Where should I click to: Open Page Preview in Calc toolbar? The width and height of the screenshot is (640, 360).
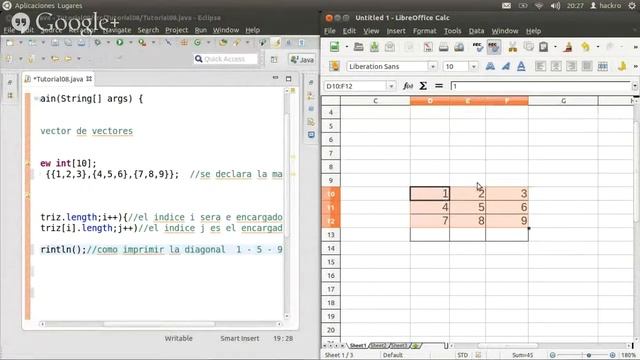click(459, 47)
